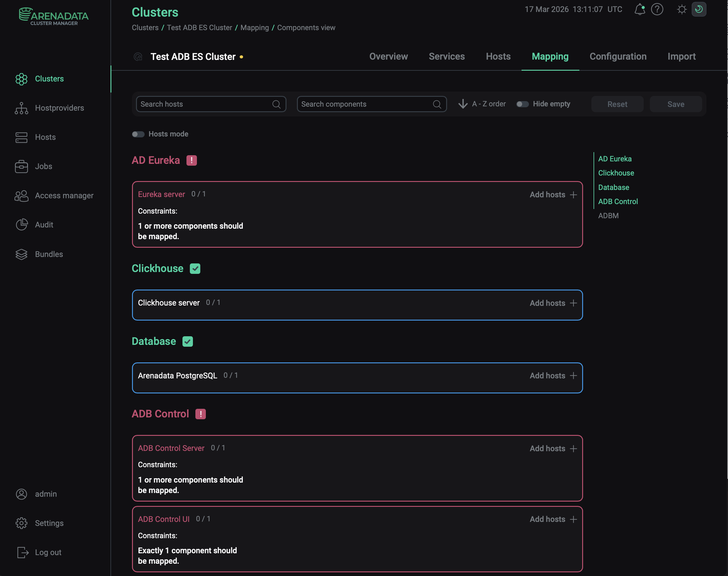Open the Services tab
The width and height of the screenshot is (728, 576).
tap(447, 57)
